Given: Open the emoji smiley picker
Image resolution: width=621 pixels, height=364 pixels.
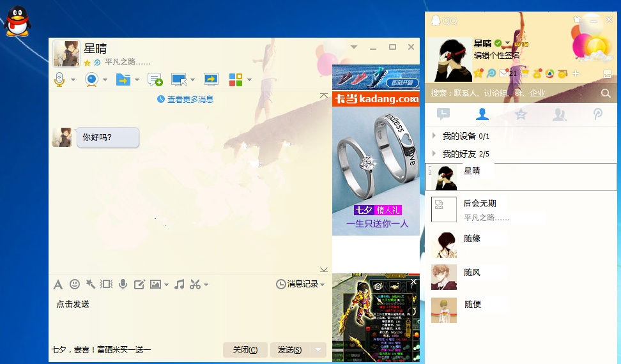Looking at the screenshot, I should [75, 284].
